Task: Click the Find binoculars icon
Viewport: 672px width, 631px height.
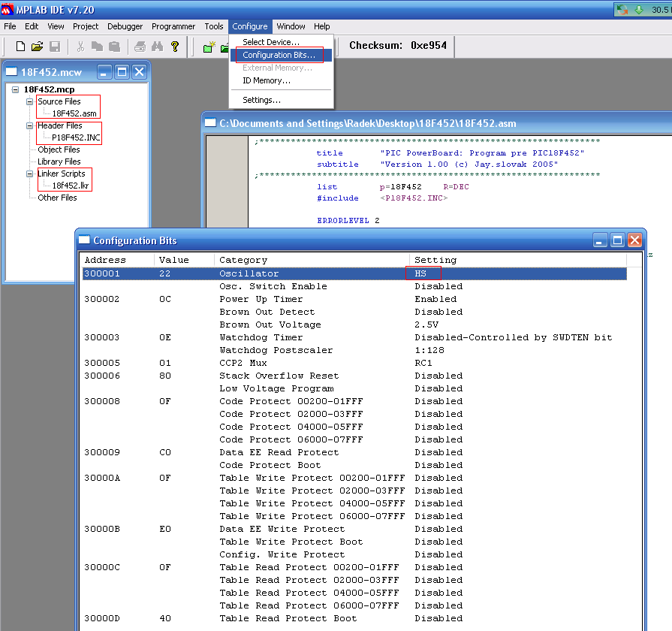Action: (x=157, y=47)
